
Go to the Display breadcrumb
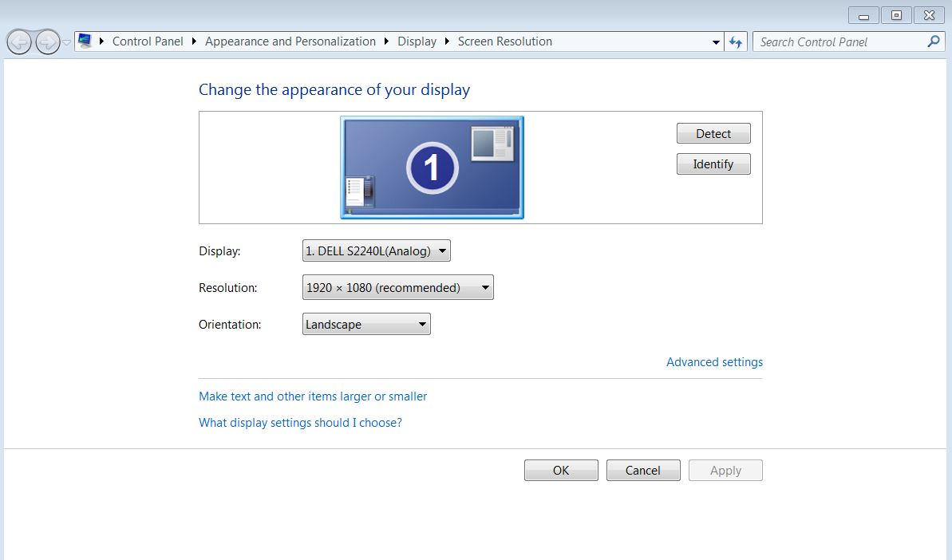[x=417, y=41]
